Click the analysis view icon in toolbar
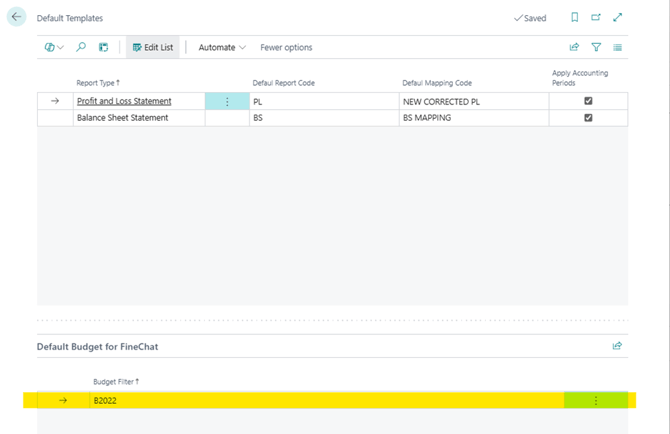 103,47
